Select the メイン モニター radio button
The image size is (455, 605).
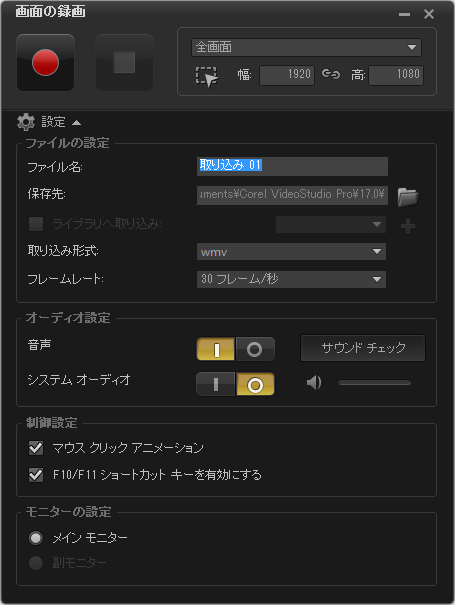click(36, 538)
